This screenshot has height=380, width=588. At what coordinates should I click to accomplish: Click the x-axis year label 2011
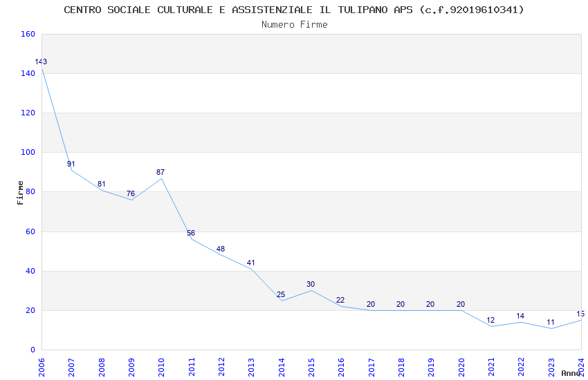(191, 368)
